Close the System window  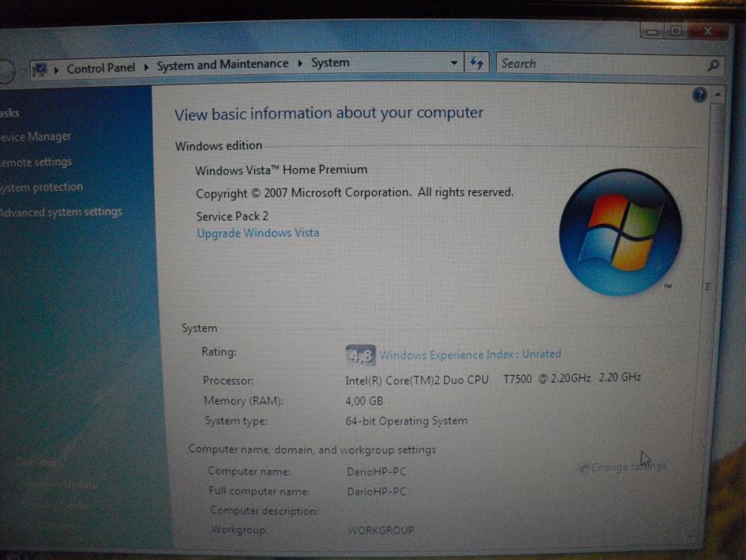pos(708,32)
